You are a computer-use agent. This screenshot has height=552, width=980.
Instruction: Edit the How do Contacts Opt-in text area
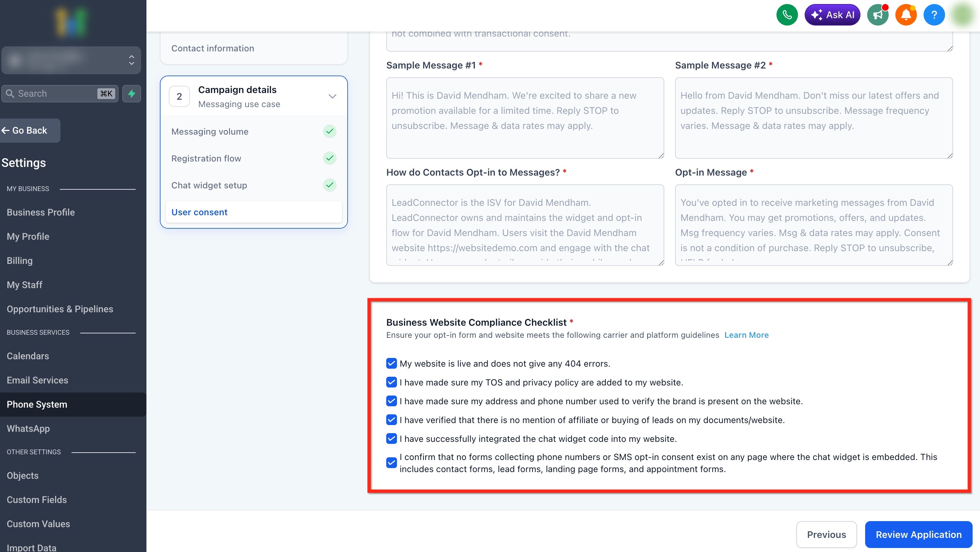point(525,225)
